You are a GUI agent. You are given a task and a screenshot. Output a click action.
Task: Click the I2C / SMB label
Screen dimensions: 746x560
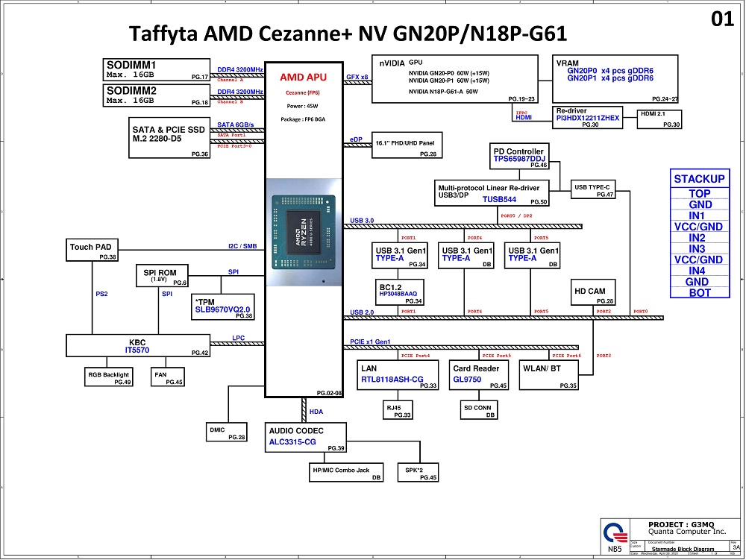[x=242, y=246]
